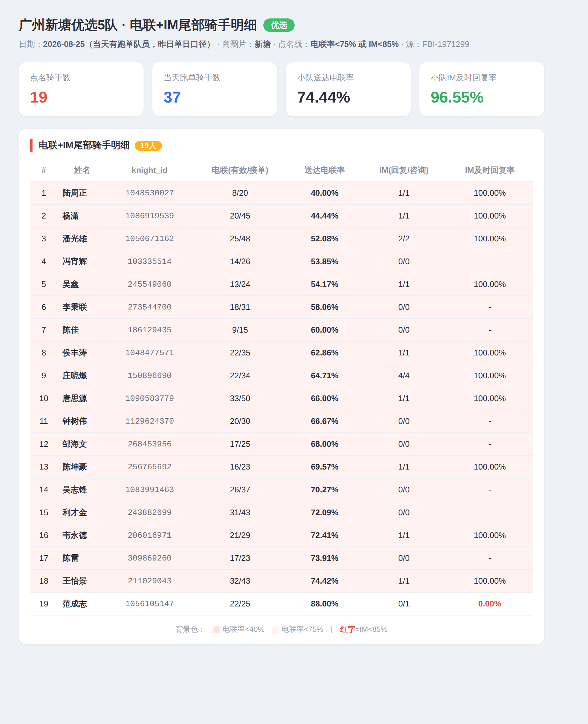
Task: Select rider name 邹海文
Action: (x=74, y=444)
